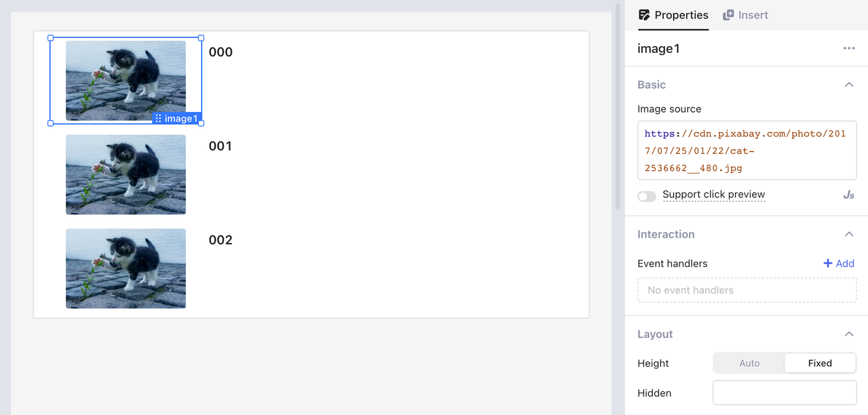Toggle Support click preview switch

[647, 196]
